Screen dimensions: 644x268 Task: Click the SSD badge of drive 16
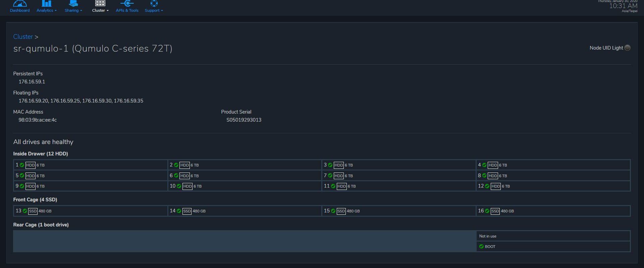pos(495,211)
